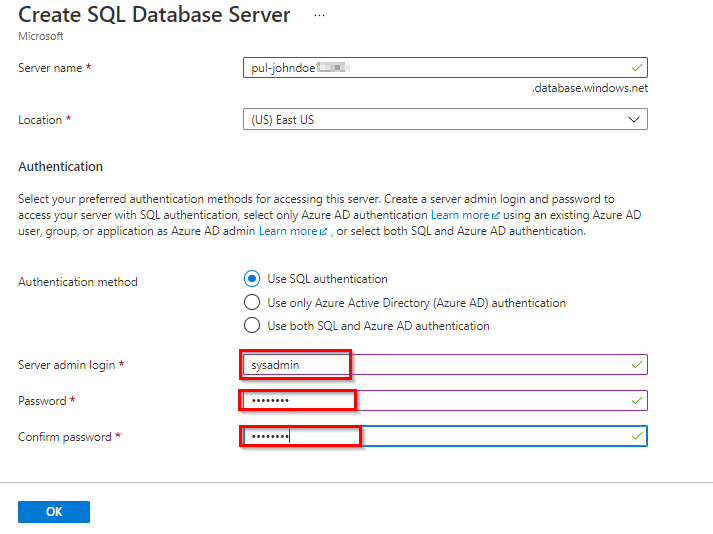Click the Microsoft publisher text under the title
The width and height of the screenshot is (713, 534).
(40, 36)
